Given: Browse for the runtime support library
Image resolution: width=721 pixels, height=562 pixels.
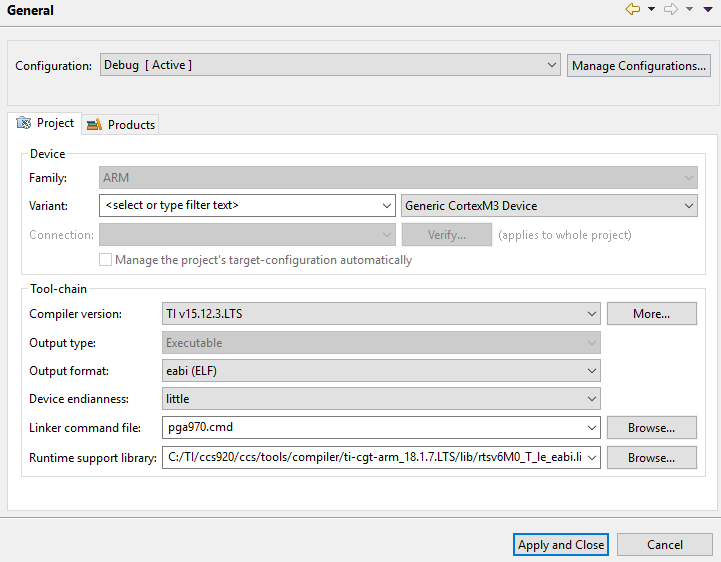Looking at the screenshot, I should click(x=651, y=458).
